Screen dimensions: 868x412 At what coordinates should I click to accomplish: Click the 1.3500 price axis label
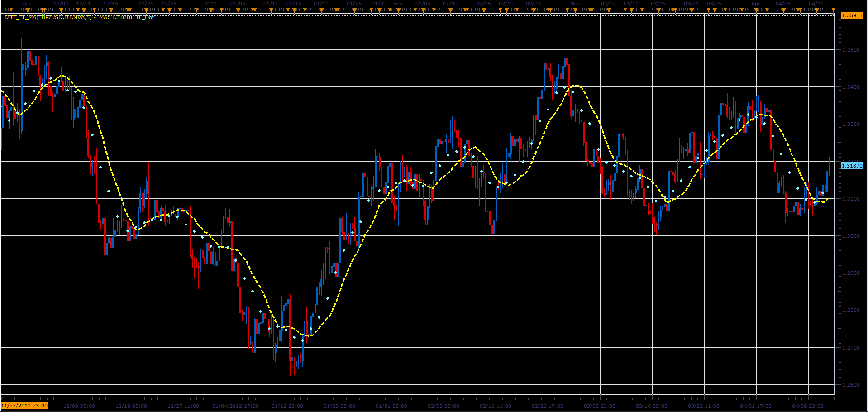point(851,50)
